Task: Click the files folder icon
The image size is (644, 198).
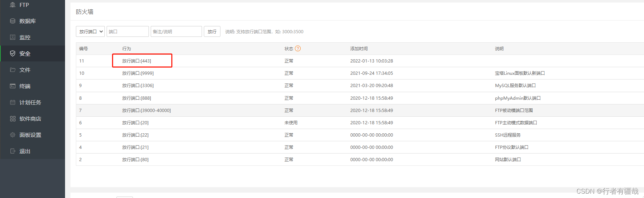Action: pos(13,70)
